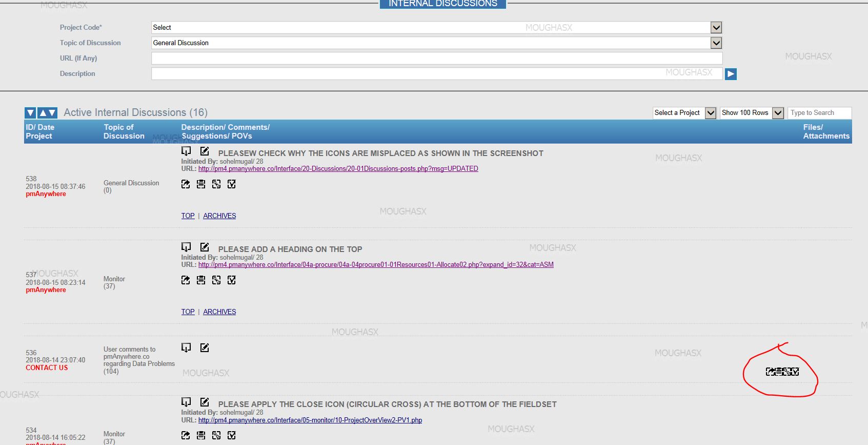
Task: Click the edit pencil icon for discussion 536
Action: coord(205,348)
